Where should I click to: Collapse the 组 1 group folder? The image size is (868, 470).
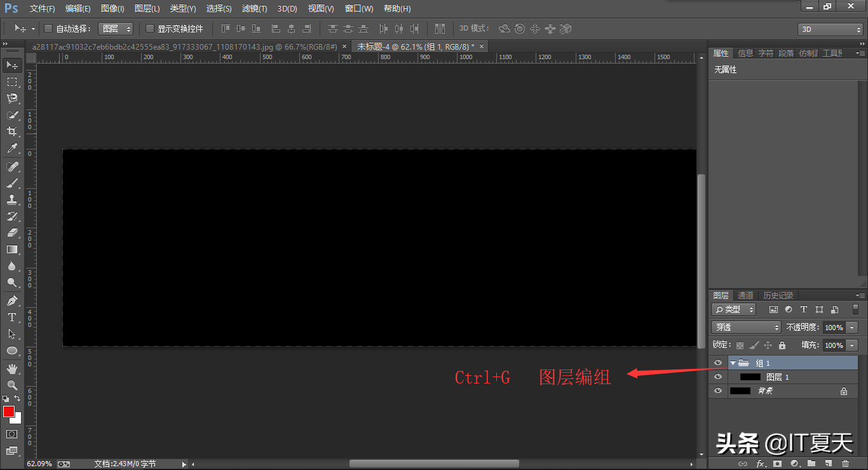point(733,363)
